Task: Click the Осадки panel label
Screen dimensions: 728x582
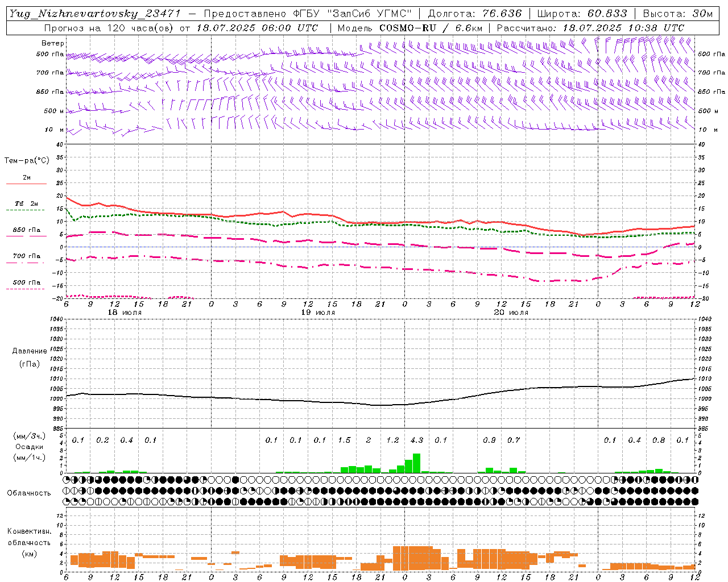Action: pyautogui.click(x=30, y=447)
